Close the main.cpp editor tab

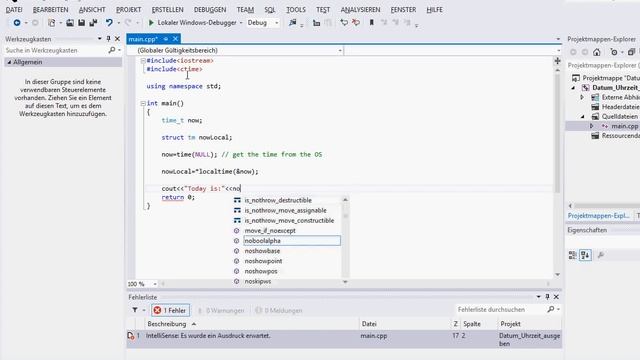176,39
